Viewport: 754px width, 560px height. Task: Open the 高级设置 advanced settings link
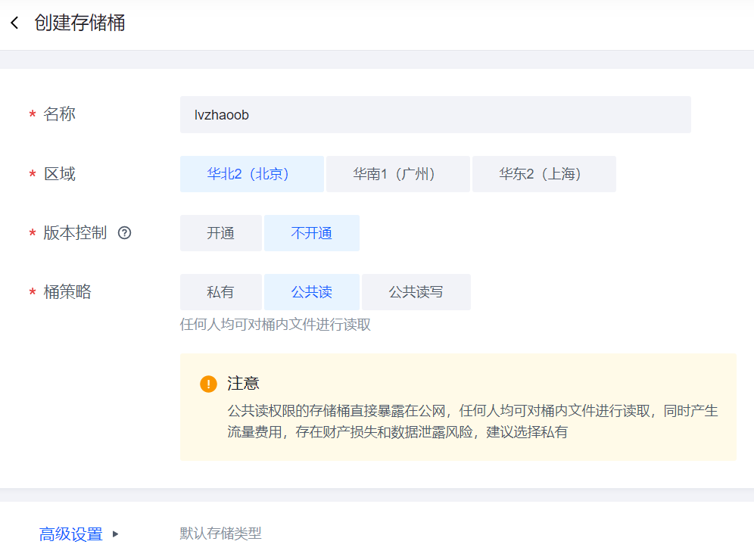pyautogui.click(x=71, y=534)
